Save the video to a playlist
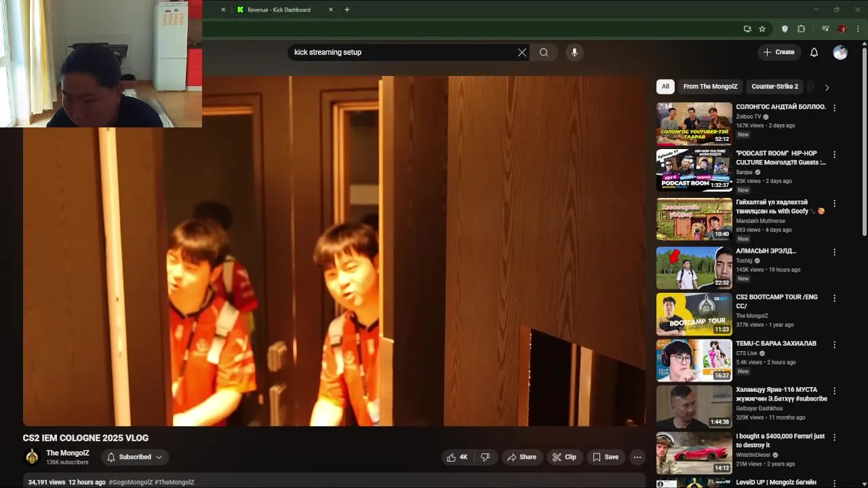The image size is (868, 488). (x=606, y=457)
